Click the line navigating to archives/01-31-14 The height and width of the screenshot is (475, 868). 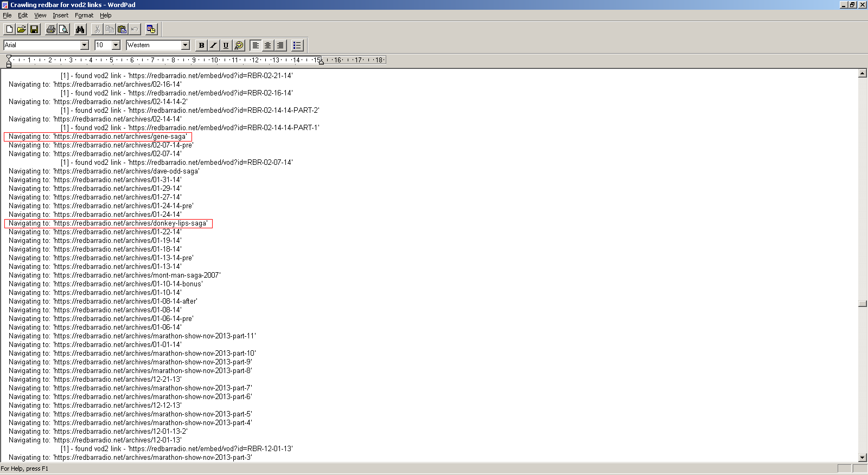(x=95, y=180)
